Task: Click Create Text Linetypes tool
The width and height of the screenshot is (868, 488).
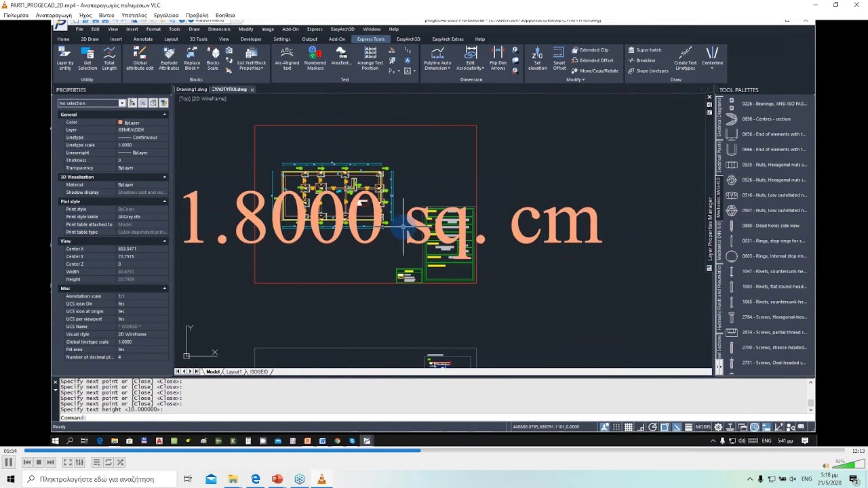Action: 685,59
